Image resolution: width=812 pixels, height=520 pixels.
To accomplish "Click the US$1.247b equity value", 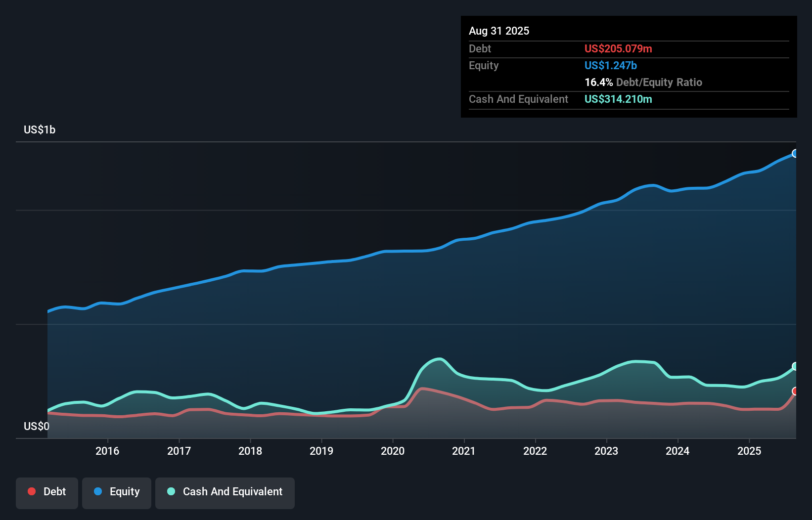I will (x=611, y=65).
